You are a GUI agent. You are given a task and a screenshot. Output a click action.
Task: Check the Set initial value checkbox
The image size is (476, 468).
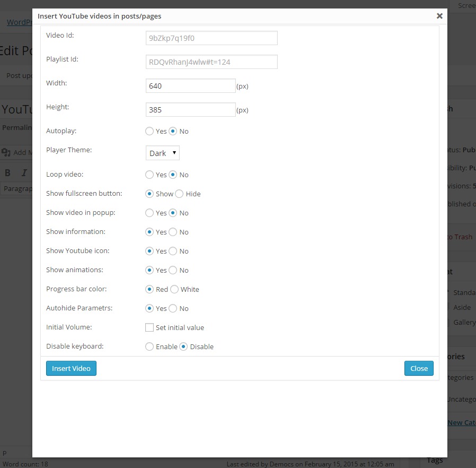(149, 327)
